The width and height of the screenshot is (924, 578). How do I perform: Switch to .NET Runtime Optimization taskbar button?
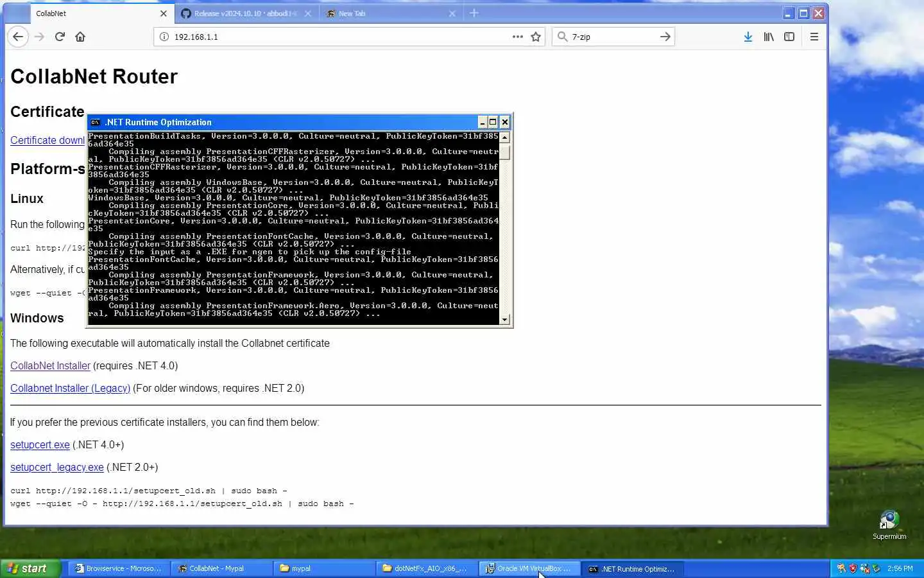click(632, 568)
